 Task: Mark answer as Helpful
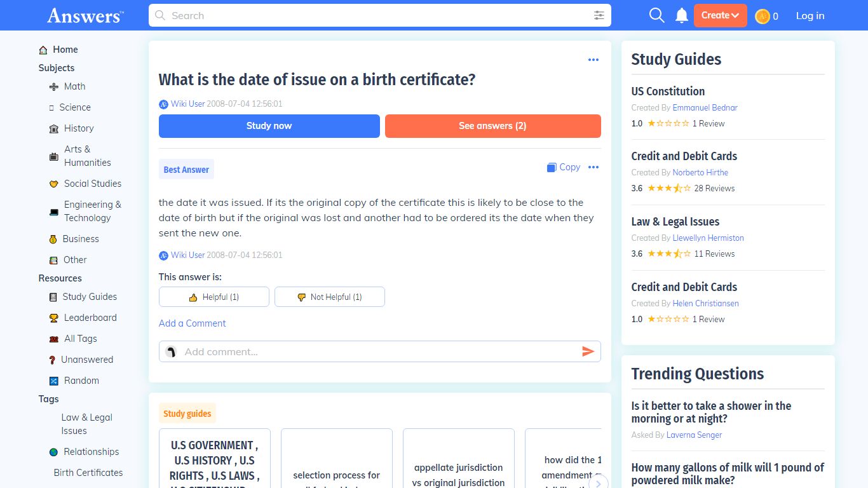[x=214, y=297]
